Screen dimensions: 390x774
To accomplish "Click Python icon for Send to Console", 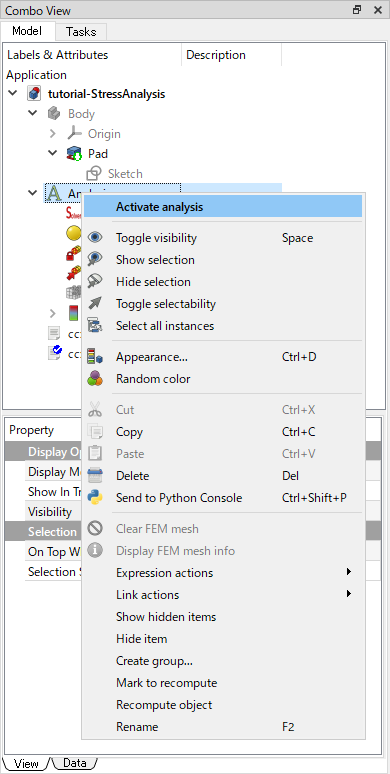I will click(95, 498).
